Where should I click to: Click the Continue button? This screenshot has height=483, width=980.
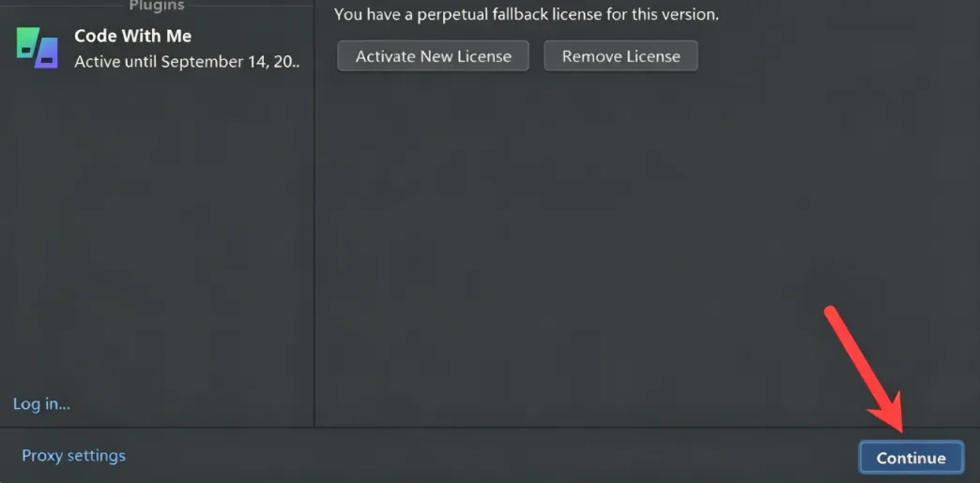click(911, 458)
